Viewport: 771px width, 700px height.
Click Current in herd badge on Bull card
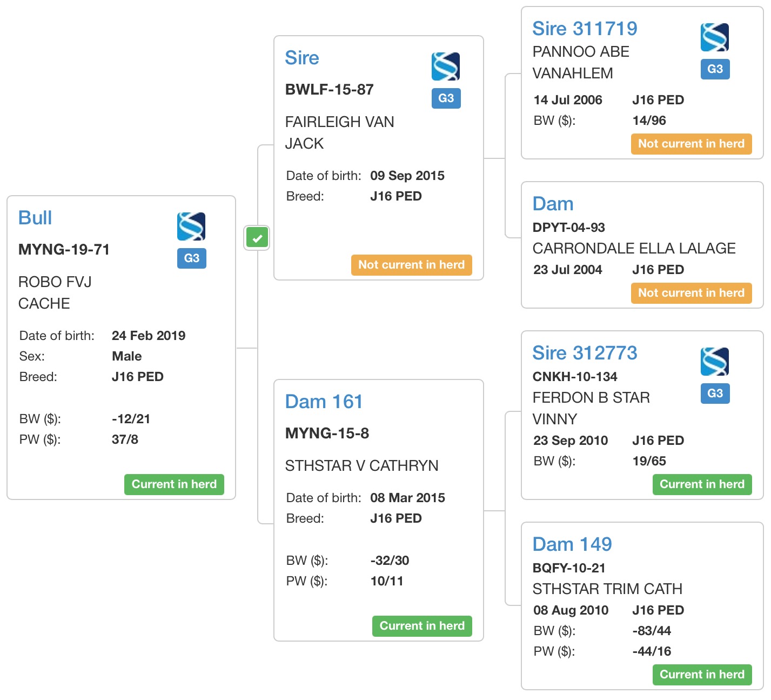click(174, 484)
